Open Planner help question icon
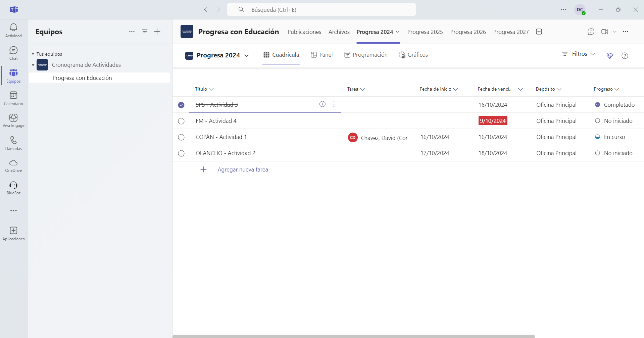The width and height of the screenshot is (644, 338). [625, 56]
